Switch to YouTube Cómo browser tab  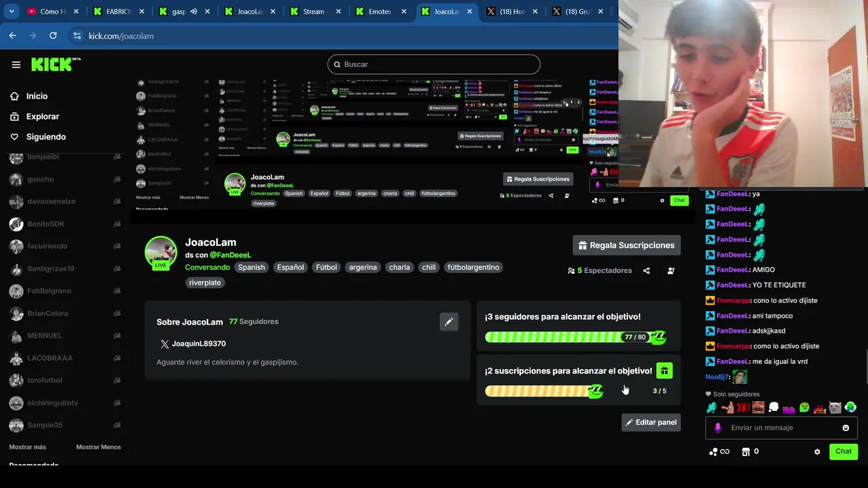(x=54, y=12)
